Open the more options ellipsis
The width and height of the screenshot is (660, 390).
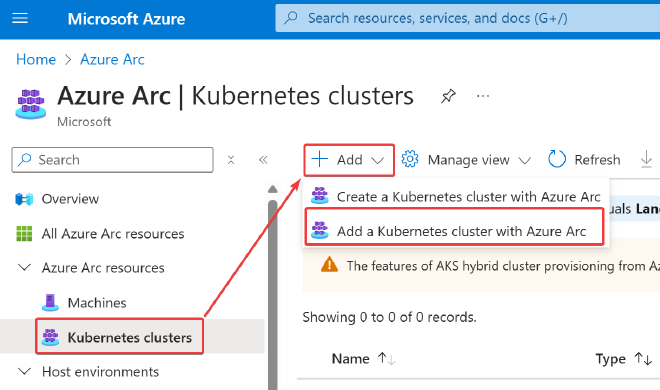(483, 96)
